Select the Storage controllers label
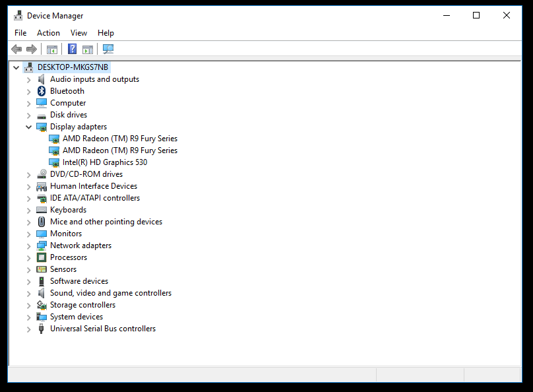This screenshot has height=392, width=533. 82,305
